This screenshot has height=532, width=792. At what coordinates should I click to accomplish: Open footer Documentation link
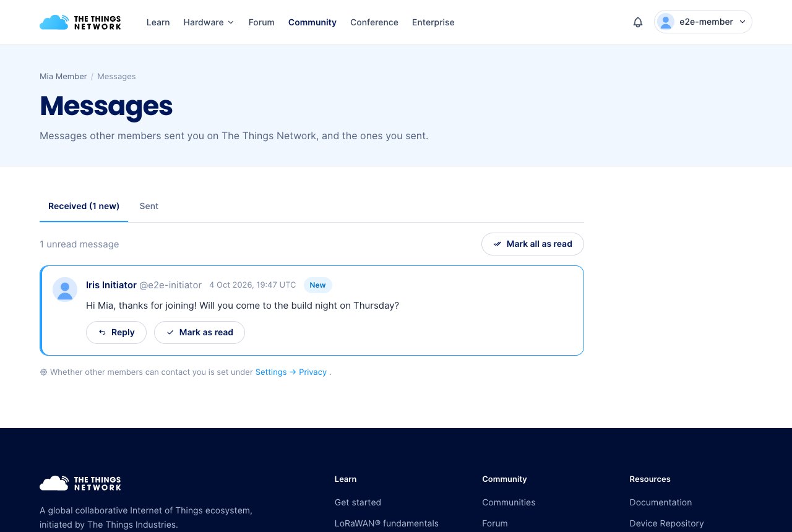661,502
